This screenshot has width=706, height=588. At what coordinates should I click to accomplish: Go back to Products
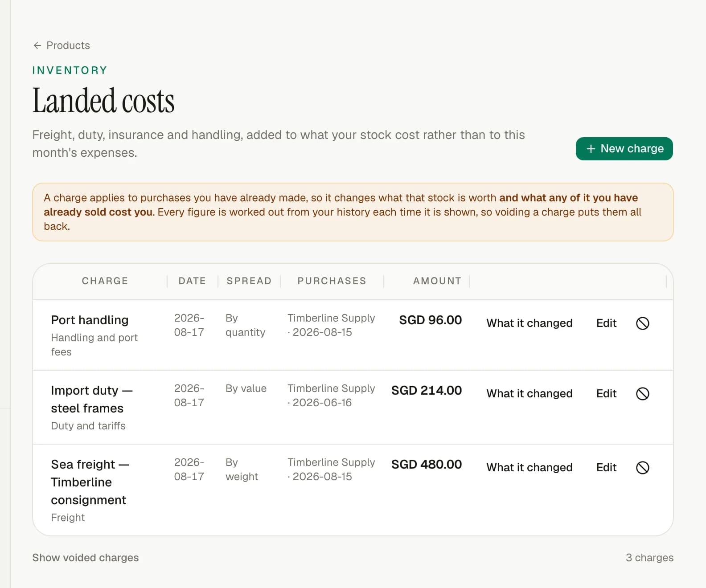pos(62,45)
